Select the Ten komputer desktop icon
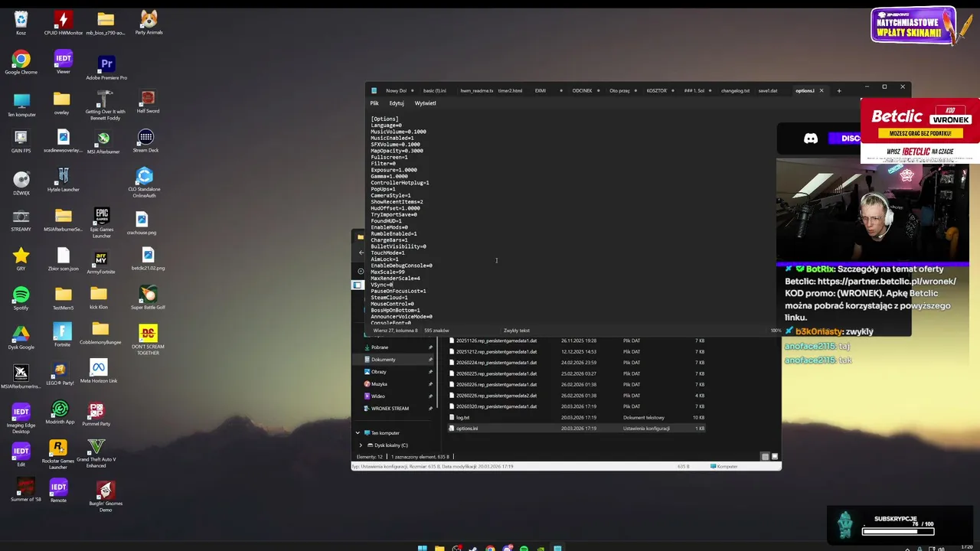The image size is (980, 551). tap(21, 105)
